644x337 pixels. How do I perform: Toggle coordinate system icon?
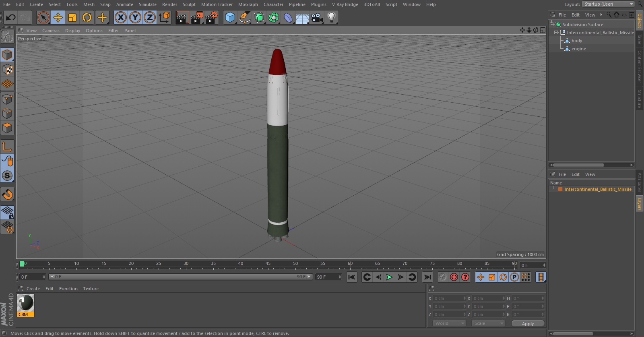[x=165, y=17]
